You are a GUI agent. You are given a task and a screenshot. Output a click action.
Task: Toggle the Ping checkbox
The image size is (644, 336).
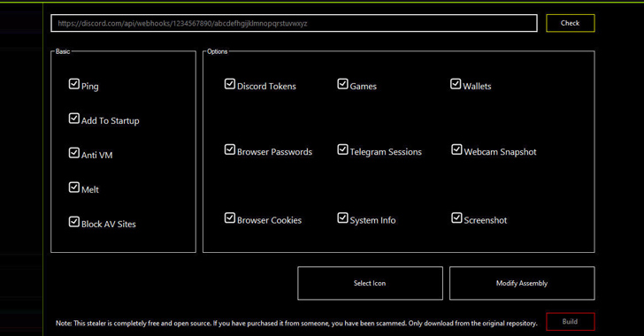click(74, 84)
